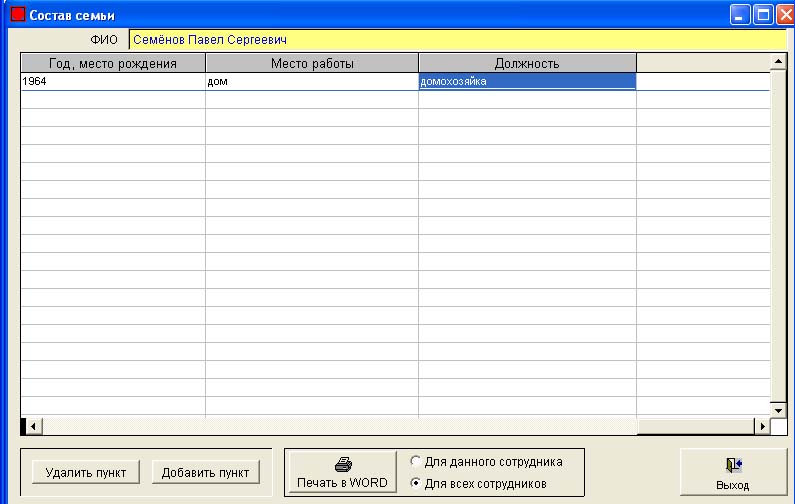Click the exit door icon
The image size is (795, 504).
734,464
